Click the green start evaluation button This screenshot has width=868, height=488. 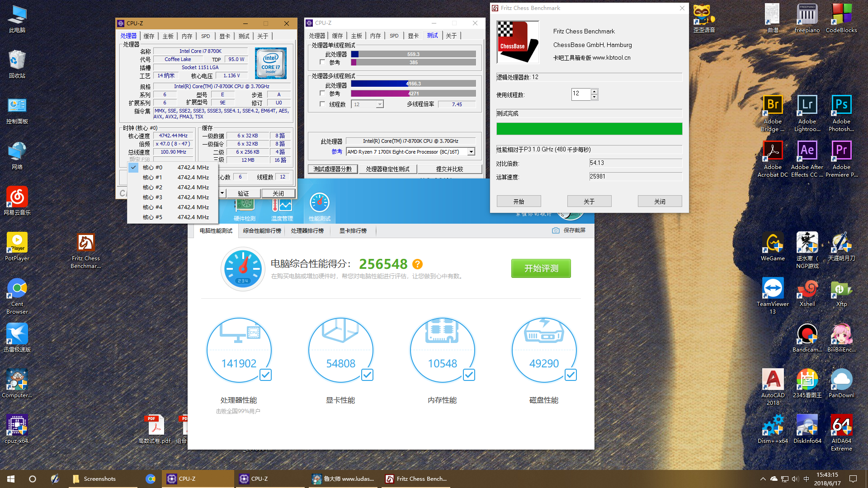point(541,268)
